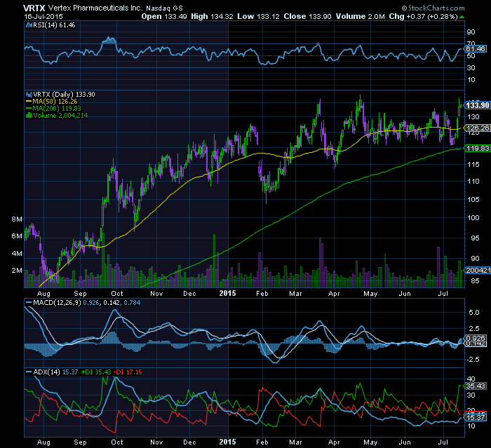The height and width of the screenshot is (448, 491).
Task: Click the MACD signal value 0.142 in legend
Action: (x=112, y=303)
